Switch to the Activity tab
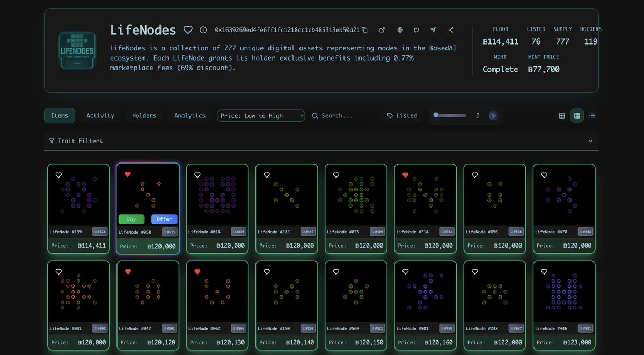Viewport: 644px width, 355px height. (100, 115)
